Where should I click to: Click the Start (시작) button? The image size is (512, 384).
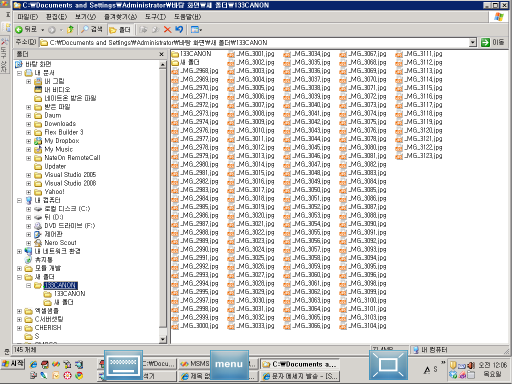(x=13, y=364)
